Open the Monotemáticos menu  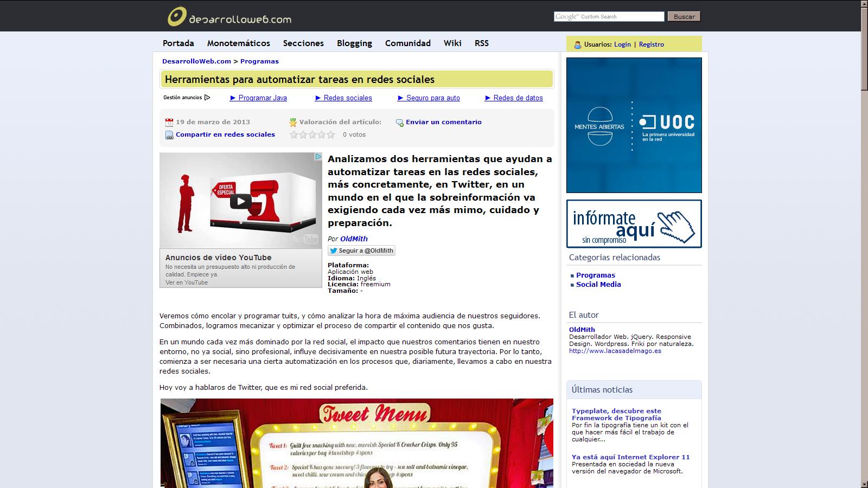(x=239, y=43)
